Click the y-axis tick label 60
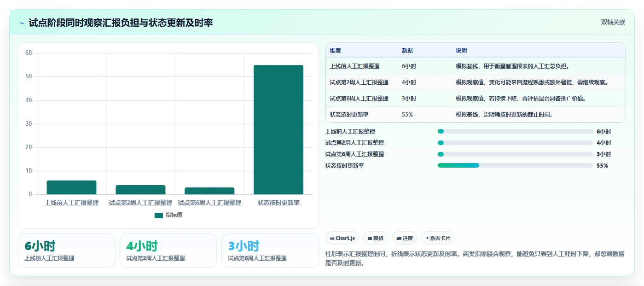This screenshot has width=644, height=286. 29,53
